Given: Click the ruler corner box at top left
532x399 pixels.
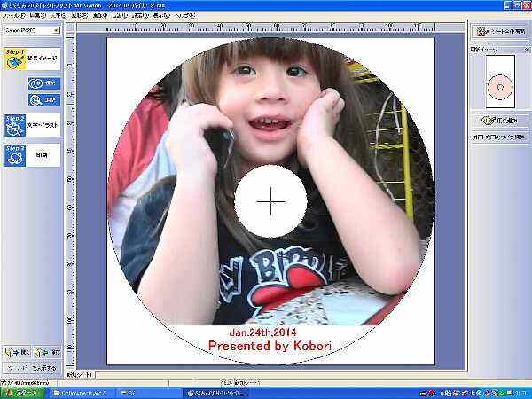Looking at the screenshot, I should 71,27.
